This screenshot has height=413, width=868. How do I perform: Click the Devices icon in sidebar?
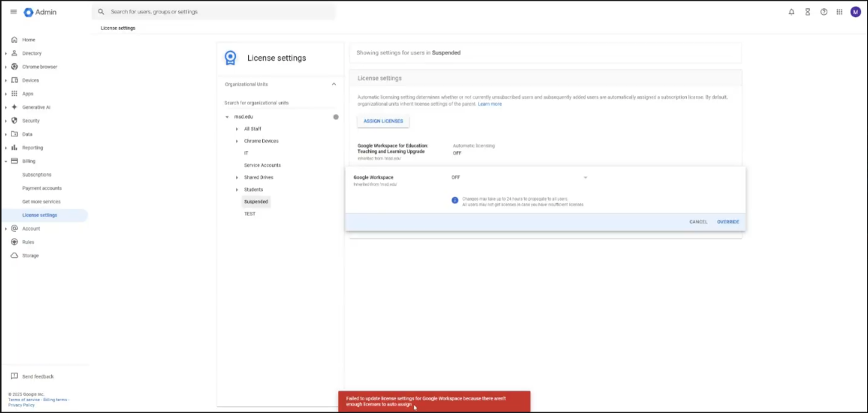coord(14,80)
